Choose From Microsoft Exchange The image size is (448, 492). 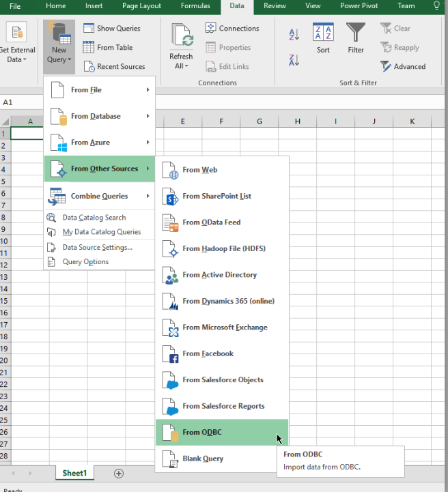tap(222, 328)
